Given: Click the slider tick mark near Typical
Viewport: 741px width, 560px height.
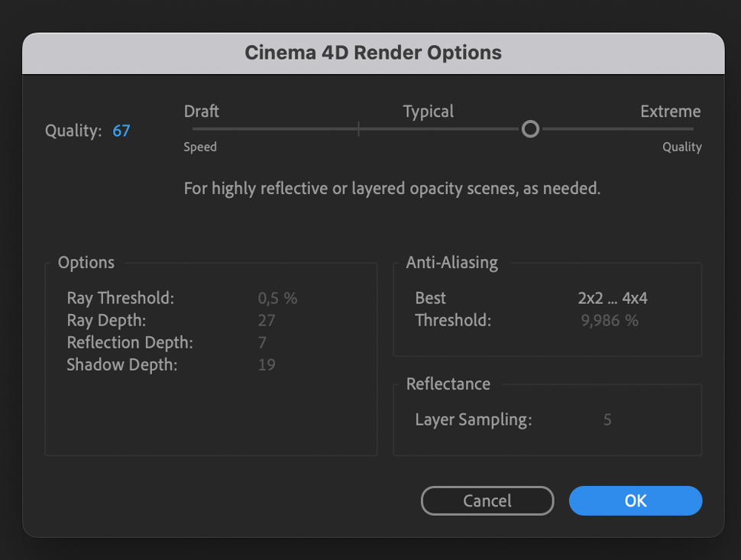Looking at the screenshot, I should point(359,129).
